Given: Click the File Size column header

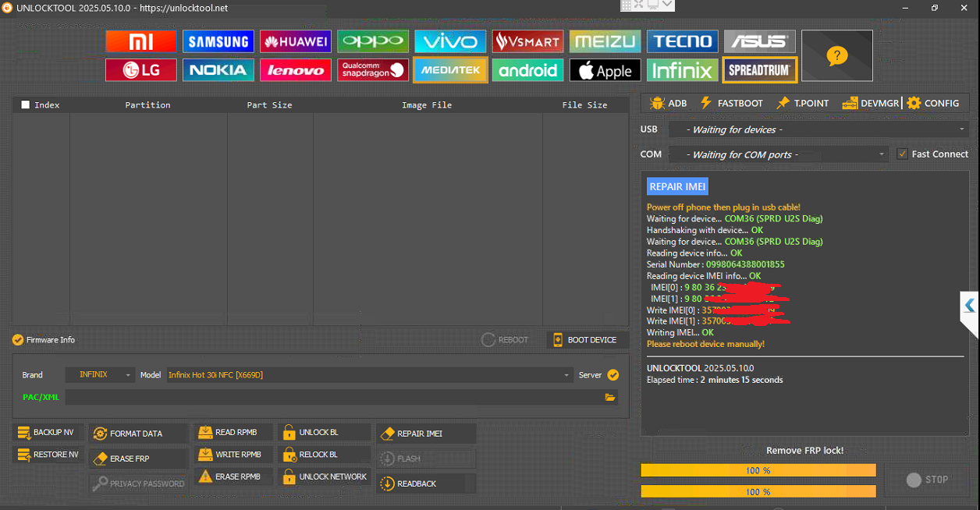Looking at the screenshot, I should [x=585, y=104].
